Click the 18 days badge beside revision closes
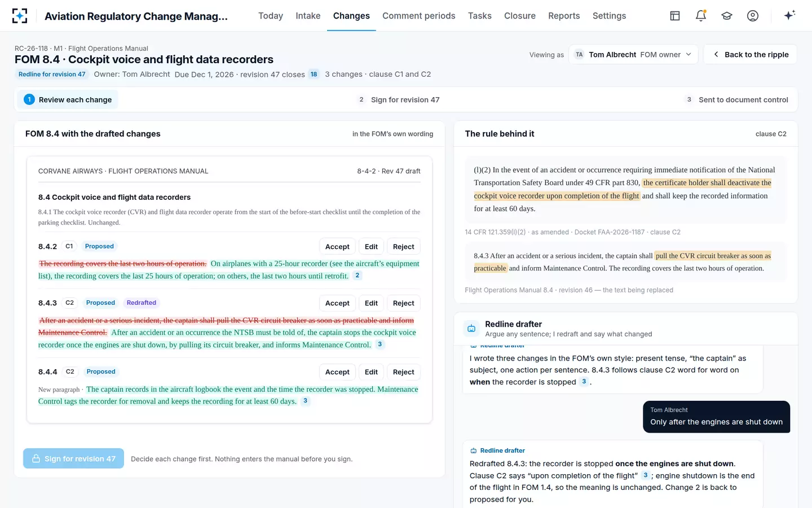 (x=314, y=75)
